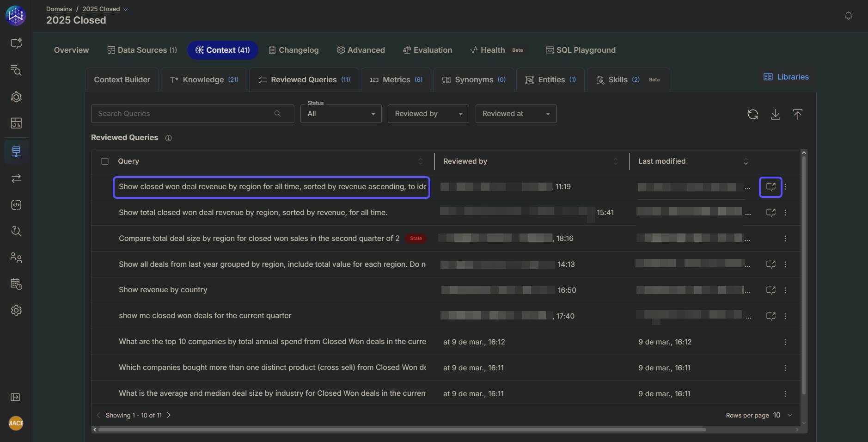Image resolution: width=868 pixels, height=442 pixels.
Task: Select the Metrics subtab
Action: [x=396, y=80]
